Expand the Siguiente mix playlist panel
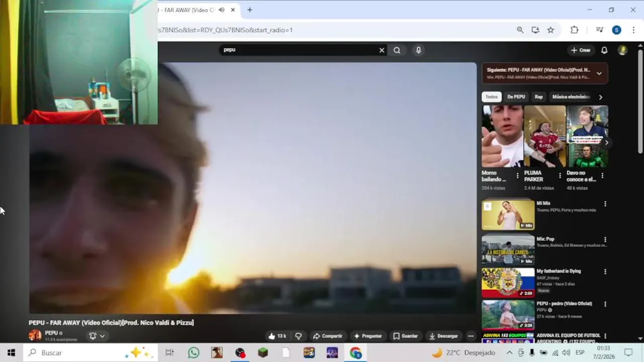 pos(599,73)
